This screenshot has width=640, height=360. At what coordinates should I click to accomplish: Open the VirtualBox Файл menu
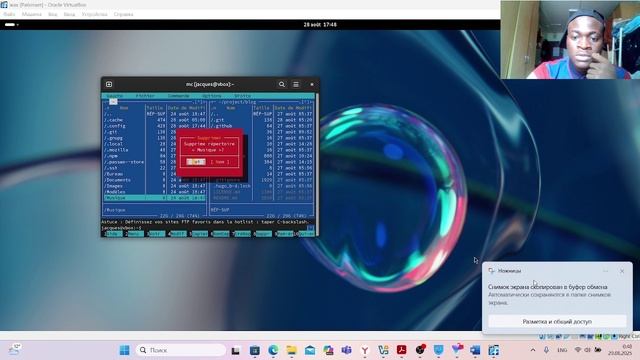[9, 14]
